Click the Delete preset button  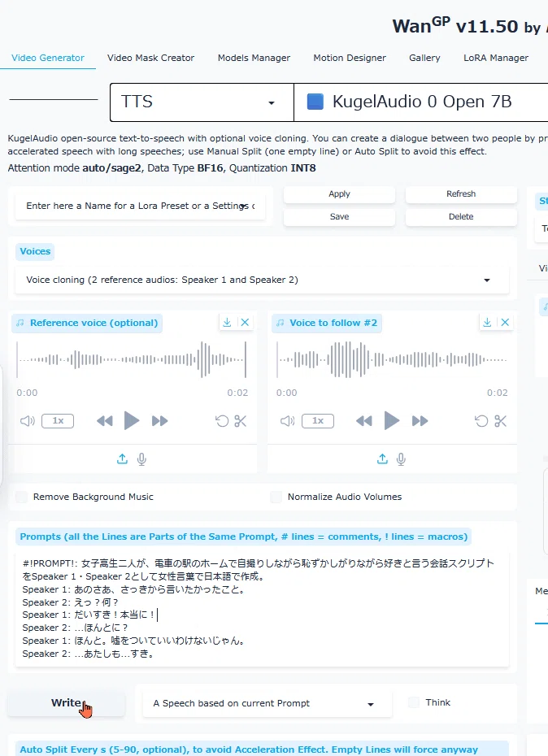(x=461, y=217)
